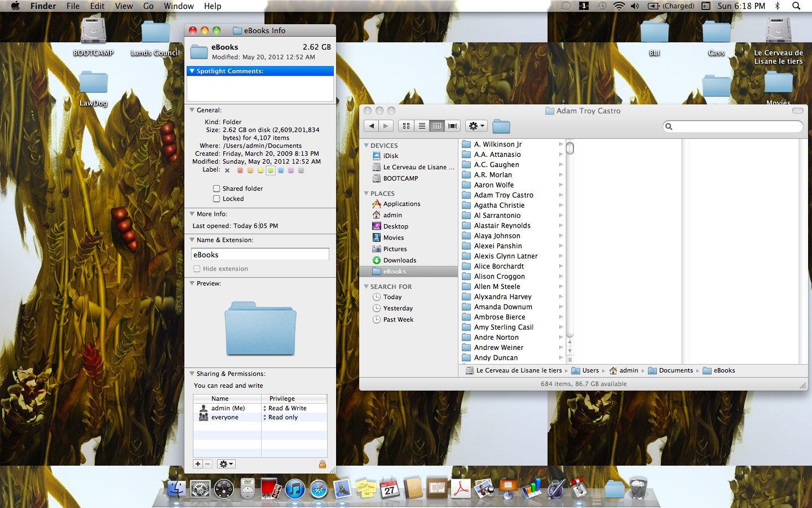Launch Numbers from the Dock
Screen dimensions: 812x508
coord(532,489)
